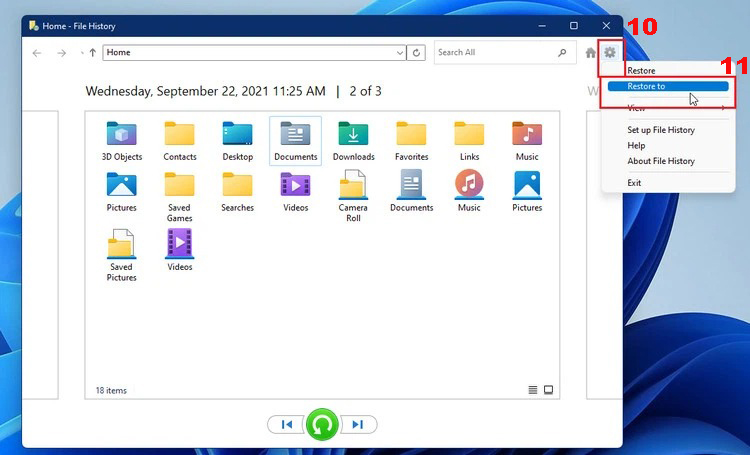Select the Videos library in third row
750x455 pixels.
pos(179,250)
